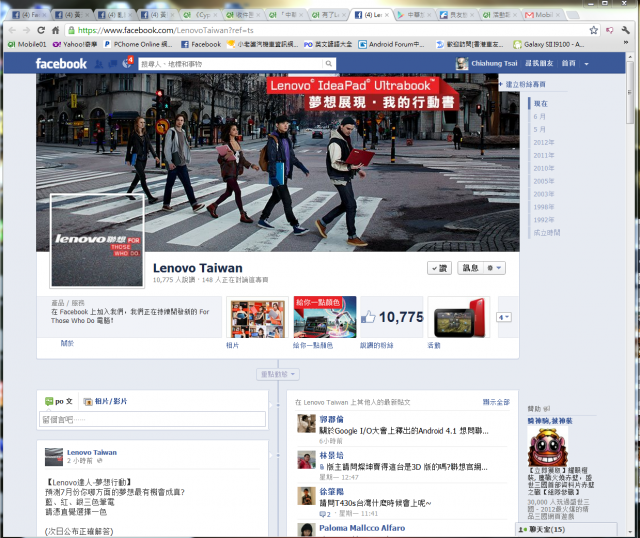Open Facebook messages icon
This screenshot has height=538, width=640.
(x=113, y=64)
